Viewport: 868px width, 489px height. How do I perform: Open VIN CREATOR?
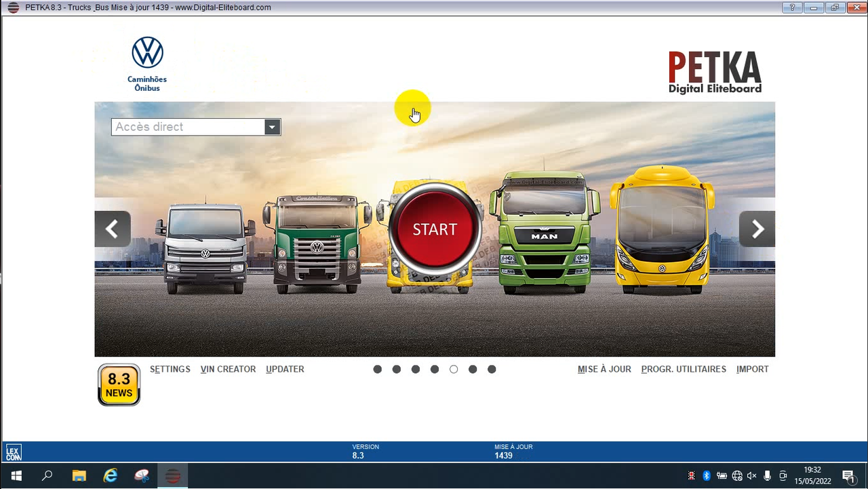click(228, 369)
